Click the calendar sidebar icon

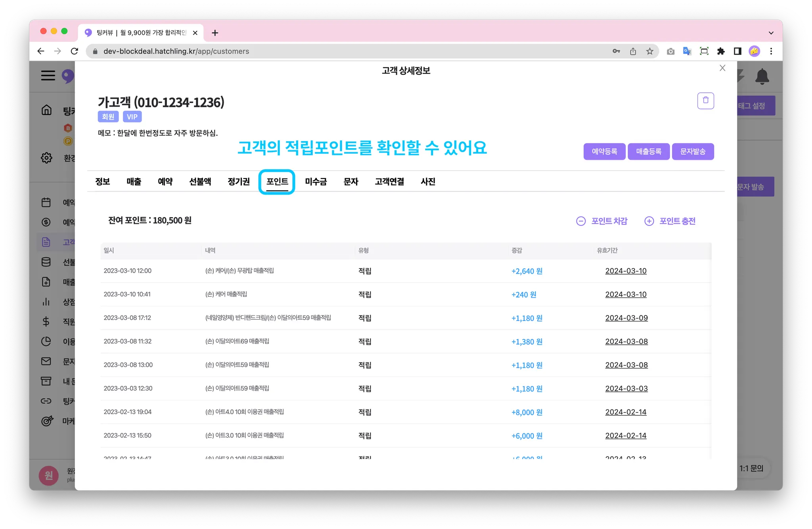[46, 202]
